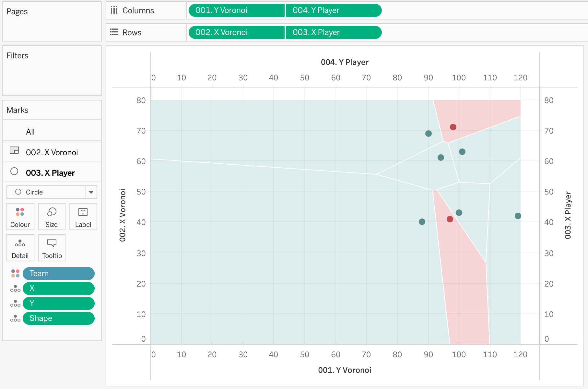This screenshot has height=389, width=588.
Task: Click the 001. Y Voronoi columns pill
Action: click(x=236, y=10)
